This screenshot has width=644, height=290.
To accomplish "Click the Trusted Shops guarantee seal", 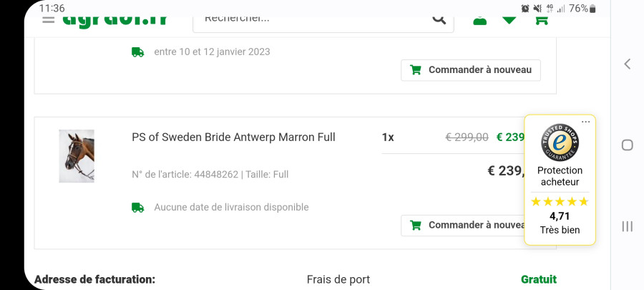I will pyautogui.click(x=560, y=142).
